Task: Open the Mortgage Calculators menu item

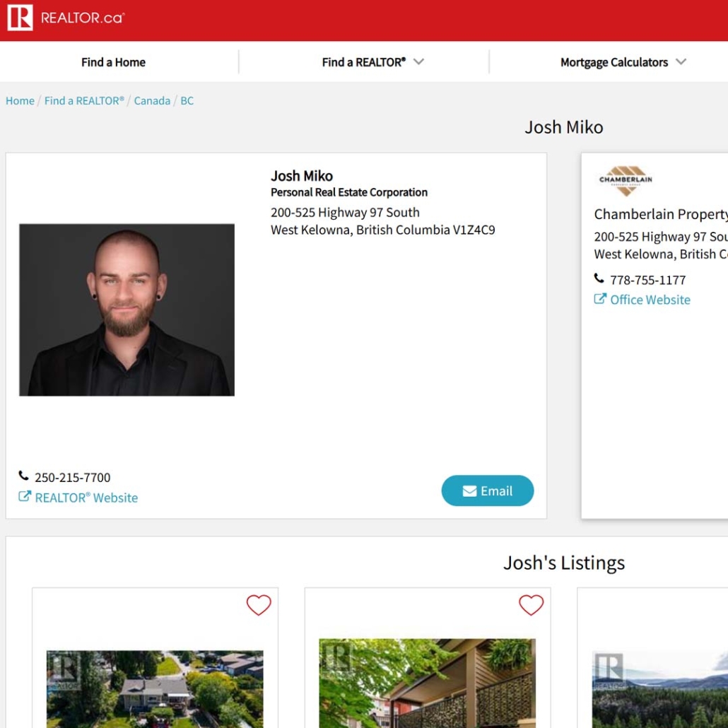Action: 614,62
